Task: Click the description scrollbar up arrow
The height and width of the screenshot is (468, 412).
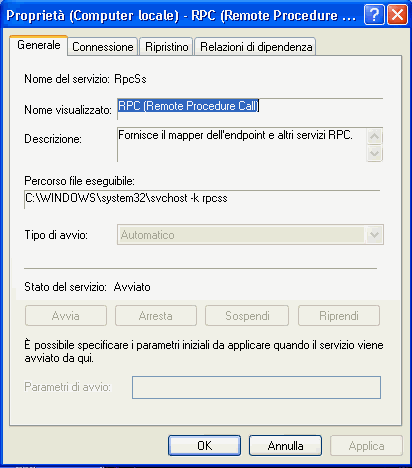Action: point(374,136)
